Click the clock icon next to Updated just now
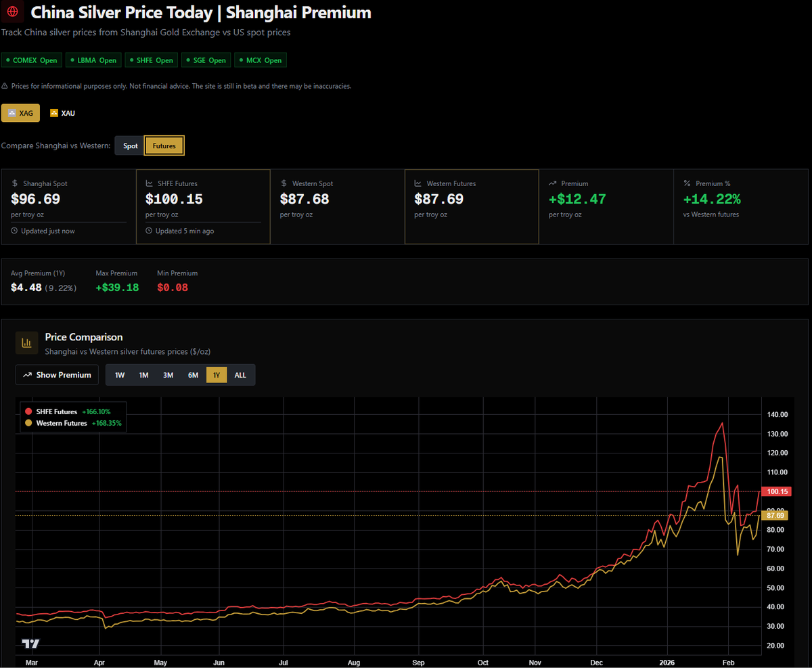 coord(14,231)
